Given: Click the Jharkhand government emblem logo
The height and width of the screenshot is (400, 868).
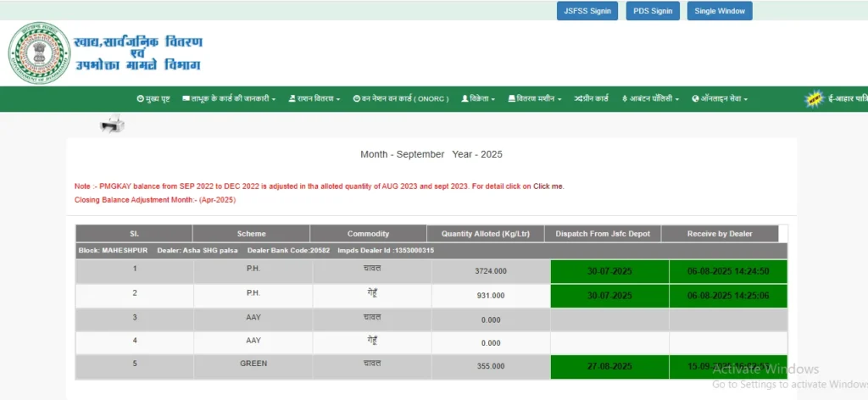Looking at the screenshot, I should pos(39,53).
